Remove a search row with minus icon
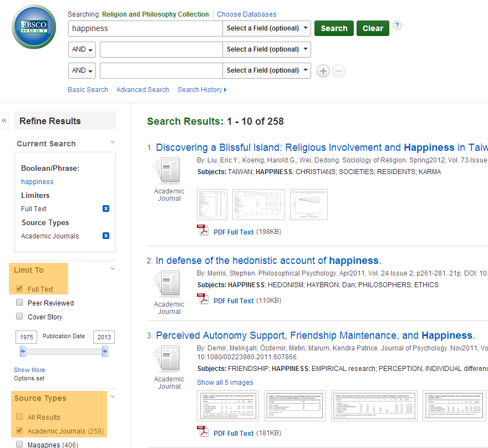Screen dimensions: 488x448 tap(339, 71)
